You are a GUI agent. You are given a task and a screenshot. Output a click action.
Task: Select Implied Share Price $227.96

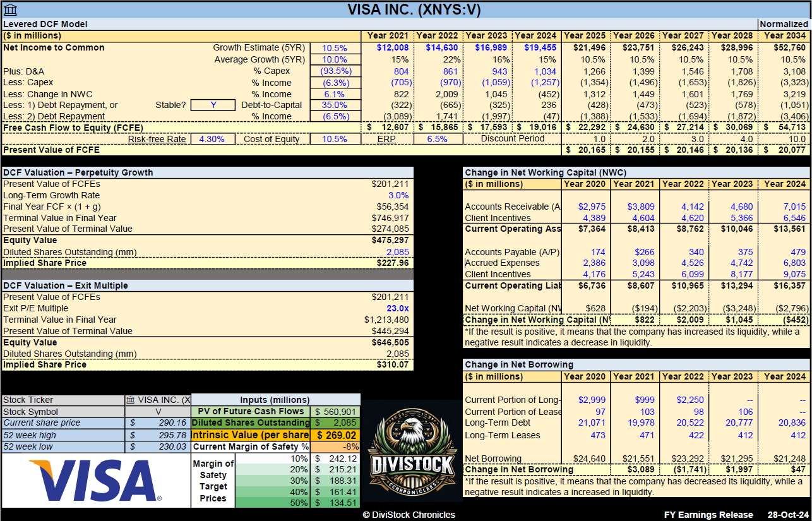coord(393,263)
